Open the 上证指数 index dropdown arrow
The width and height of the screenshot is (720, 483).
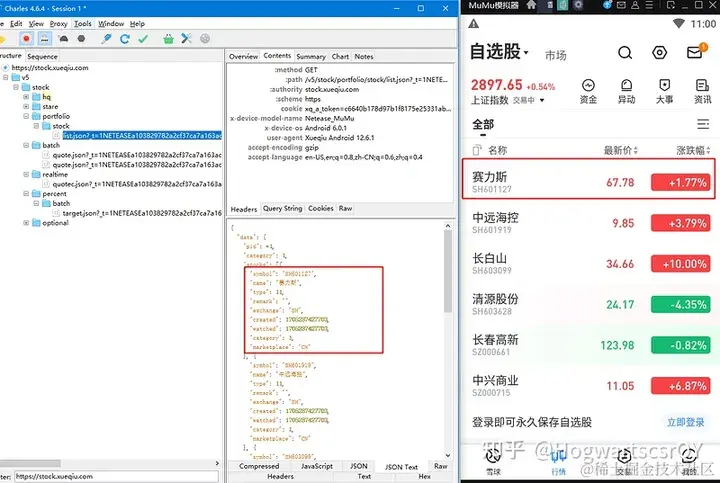coord(542,100)
